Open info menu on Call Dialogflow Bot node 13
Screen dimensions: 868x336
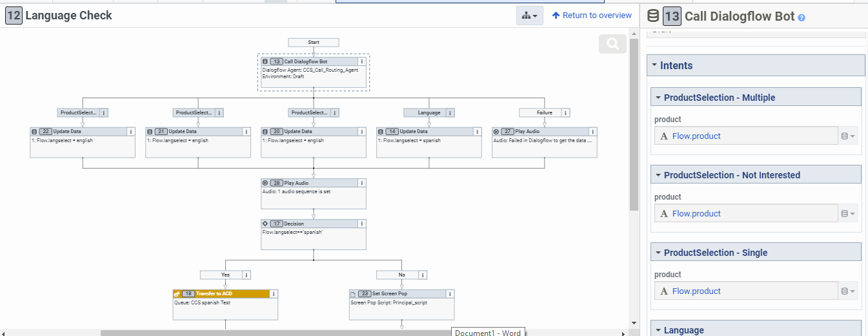point(361,61)
